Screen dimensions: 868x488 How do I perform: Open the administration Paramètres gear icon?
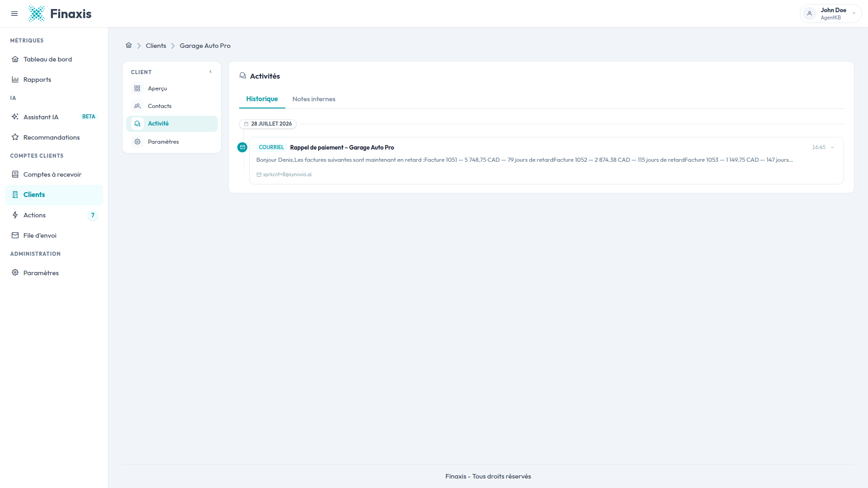(x=15, y=273)
